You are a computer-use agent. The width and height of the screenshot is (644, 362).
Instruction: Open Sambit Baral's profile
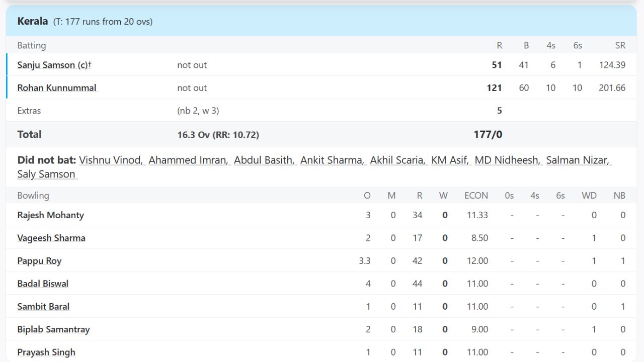click(x=43, y=306)
